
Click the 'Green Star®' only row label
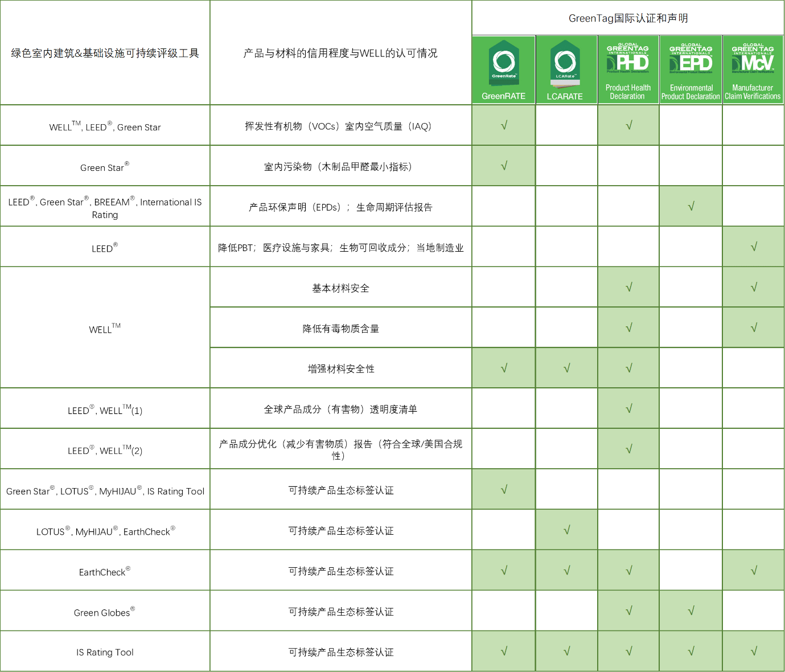(105, 167)
